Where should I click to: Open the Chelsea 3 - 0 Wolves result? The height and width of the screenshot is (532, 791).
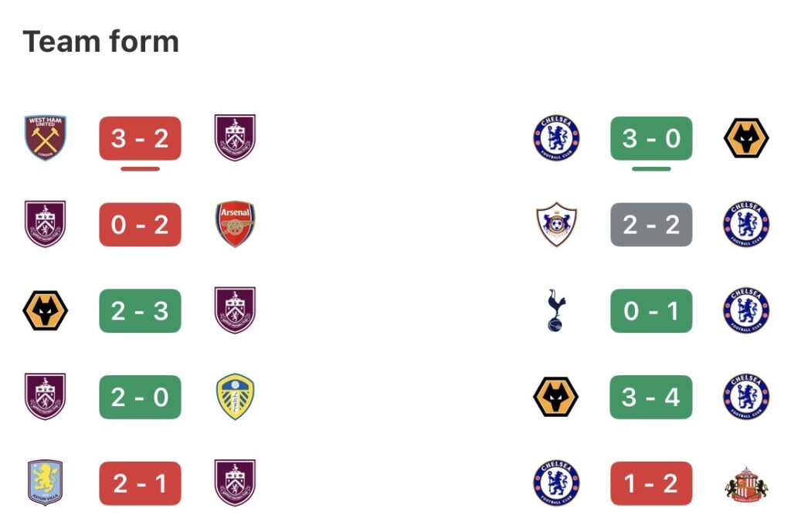pyautogui.click(x=651, y=138)
